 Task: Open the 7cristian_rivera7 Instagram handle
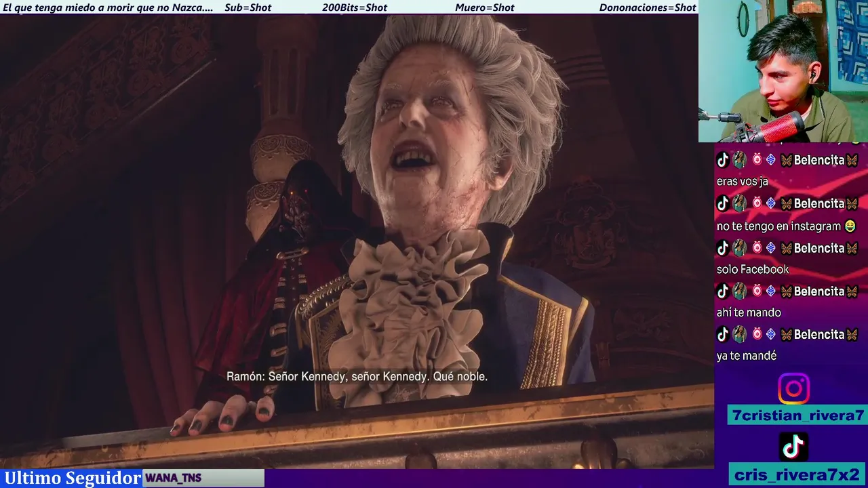pyautogui.click(x=797, y=415)
